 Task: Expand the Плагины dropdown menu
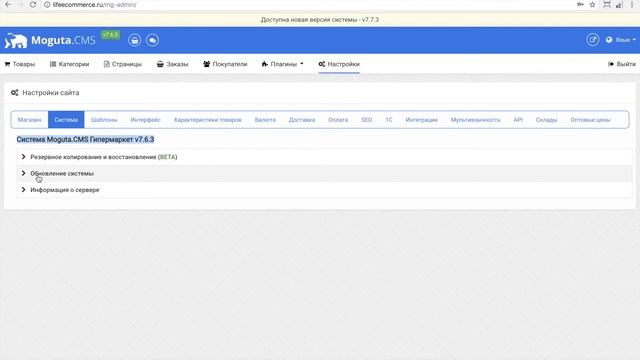point(282,64)
